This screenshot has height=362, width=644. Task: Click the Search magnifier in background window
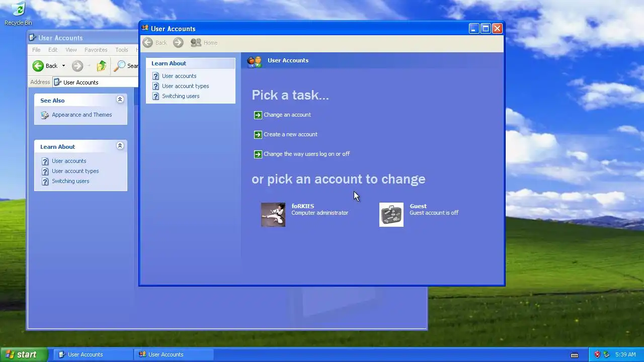pyautogui.click(x=120, y=66)
